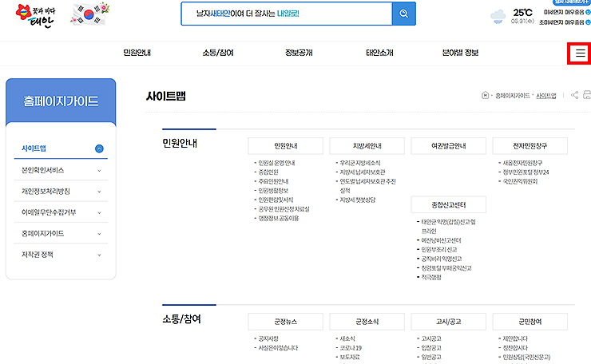This screenshot has height=364, width=591.
Task: Focus the search input field
Action: pos(287,14)
